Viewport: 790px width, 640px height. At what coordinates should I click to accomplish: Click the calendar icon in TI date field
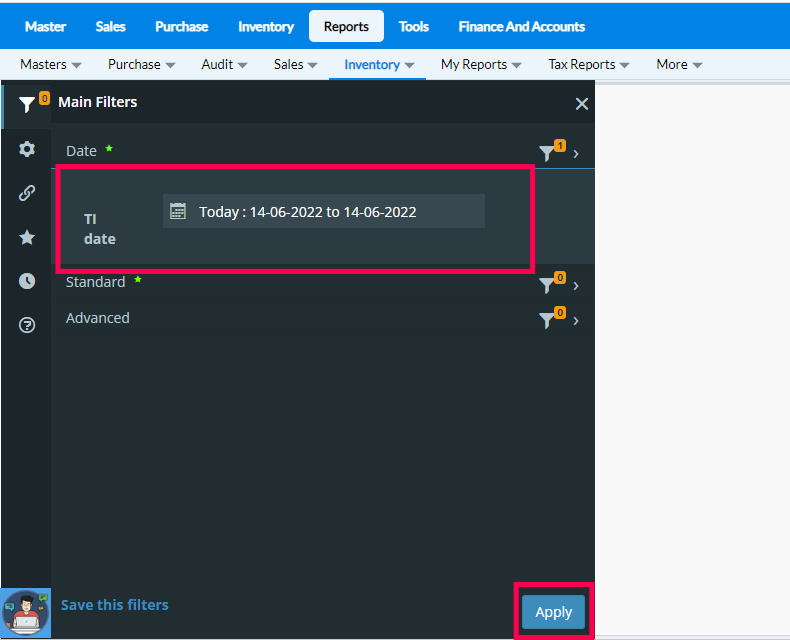[178, 211]
